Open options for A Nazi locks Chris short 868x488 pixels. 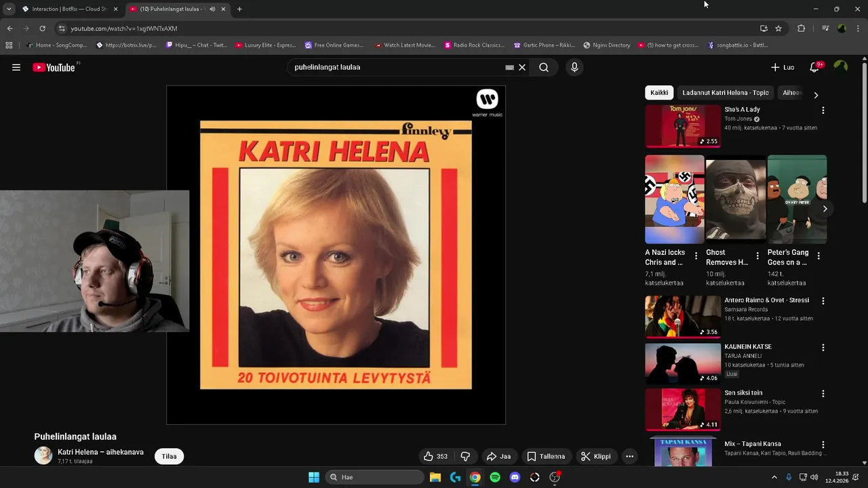696,256
